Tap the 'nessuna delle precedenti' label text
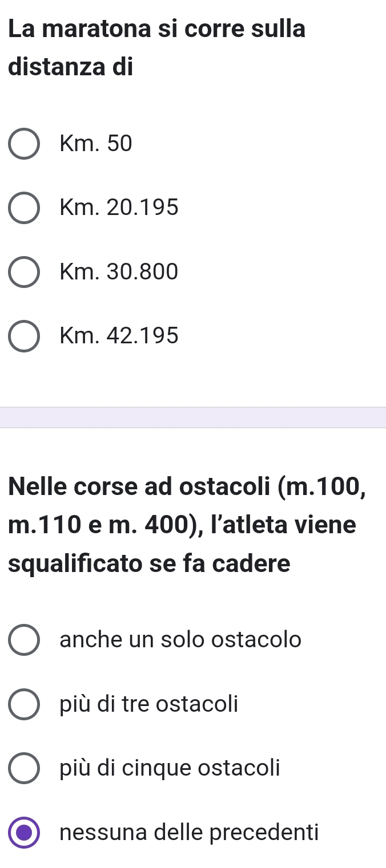The height and width of the screenshot is (868, 386). click(x=189, y=832)
